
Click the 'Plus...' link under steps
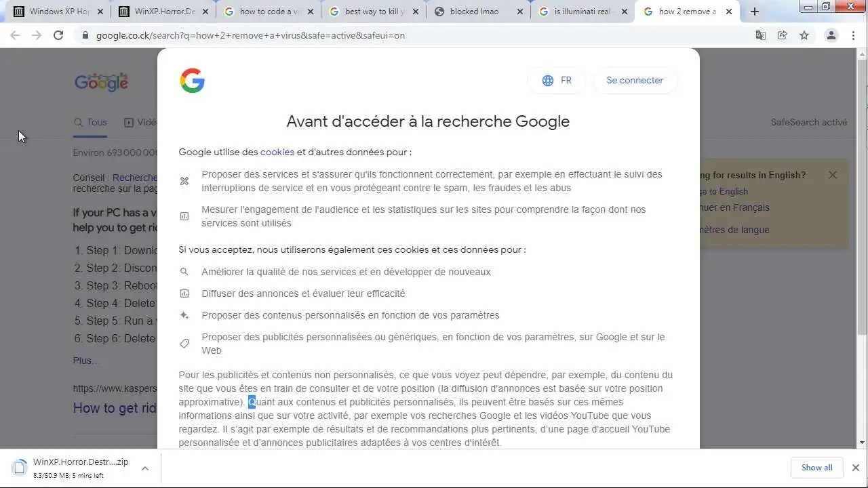(x=86, y=361)
